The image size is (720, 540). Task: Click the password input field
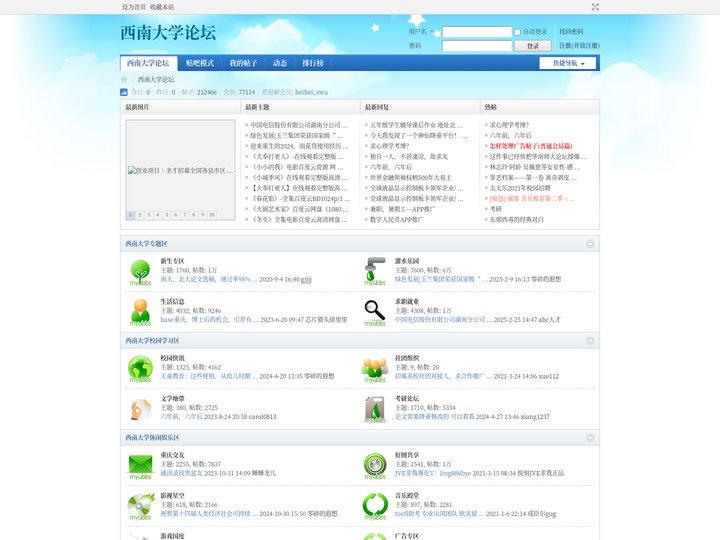(477, 45)
